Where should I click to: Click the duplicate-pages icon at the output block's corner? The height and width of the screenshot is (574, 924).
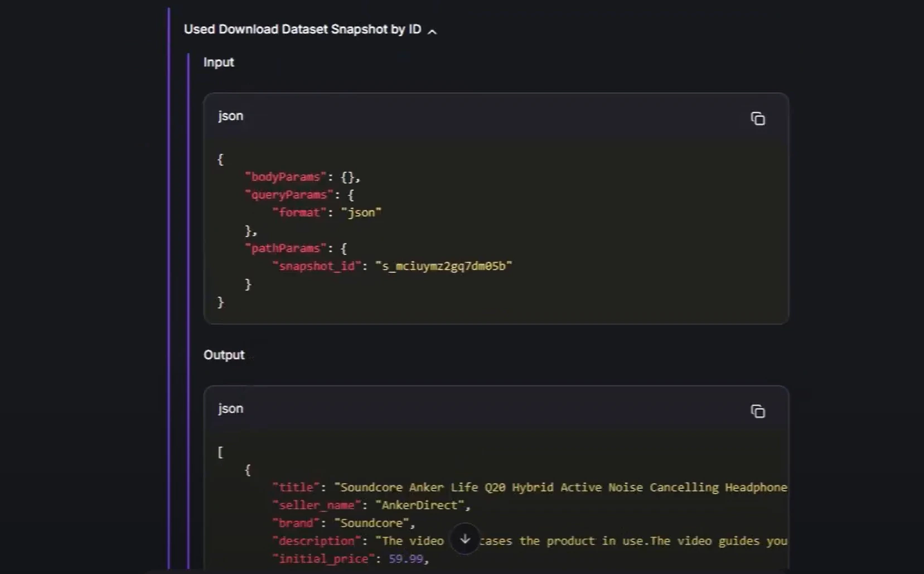click(758, 411)
